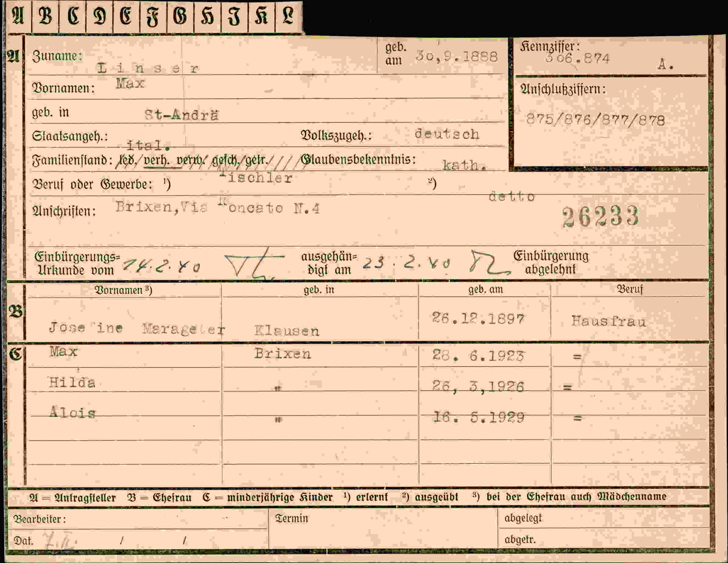Click the index tab letter B
The width and height of the screenshot is (728, 563).
coord(45,16)
